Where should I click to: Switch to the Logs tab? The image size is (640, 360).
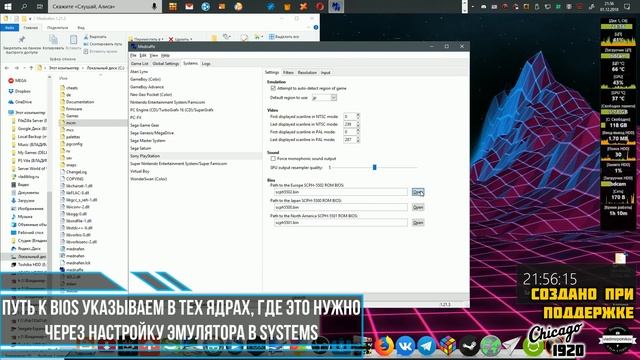click(206, 64)
